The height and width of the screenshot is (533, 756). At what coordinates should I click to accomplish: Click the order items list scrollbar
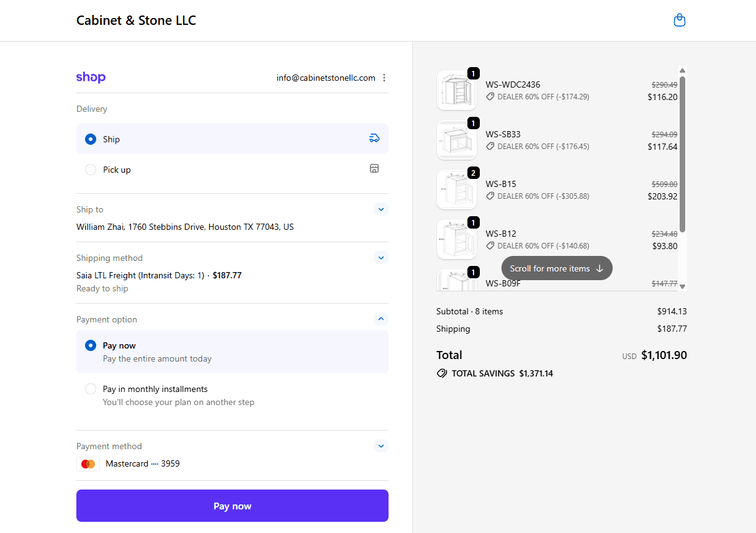(x=682, y=154)
